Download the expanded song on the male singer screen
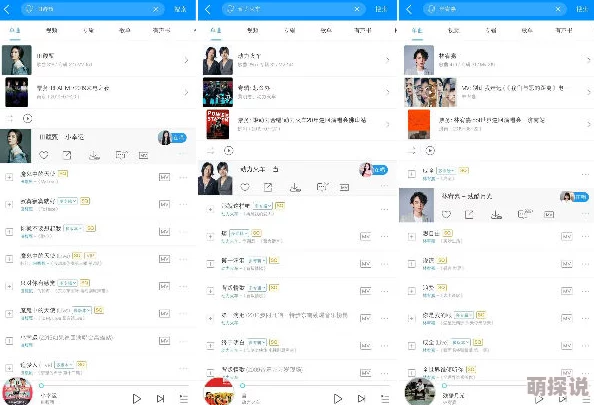Screen dimensions: 594x405 tap(496, 214)
